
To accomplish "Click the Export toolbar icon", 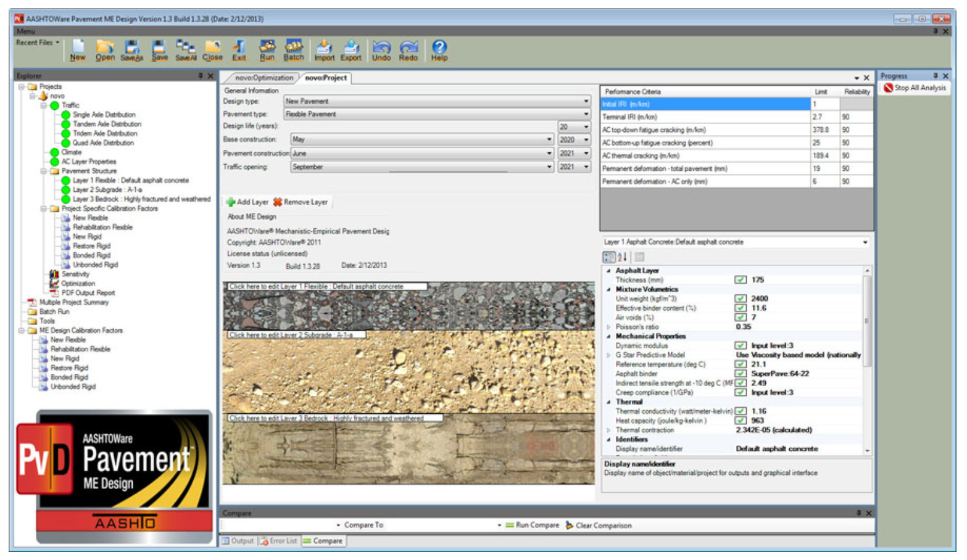I will tap(351, 46).
